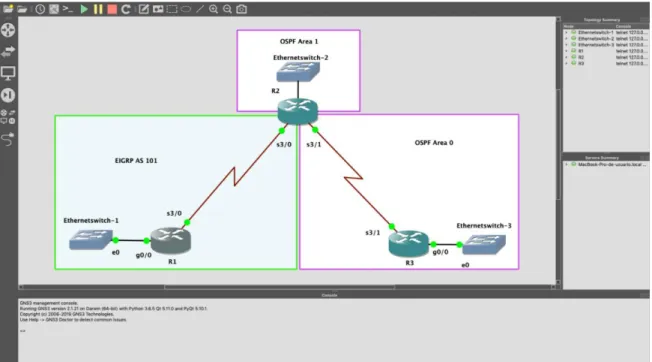Select the serial link between R2 and R3
Image resolution: width=652 pixels, height=362 pixels.
coord(353,178)
